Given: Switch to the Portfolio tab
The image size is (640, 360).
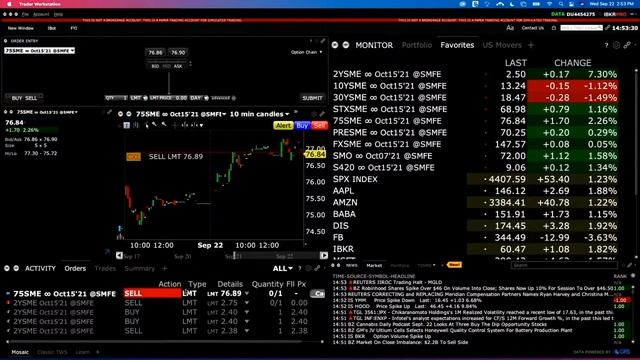Looking at the screenshot, I should click(417, 45).
